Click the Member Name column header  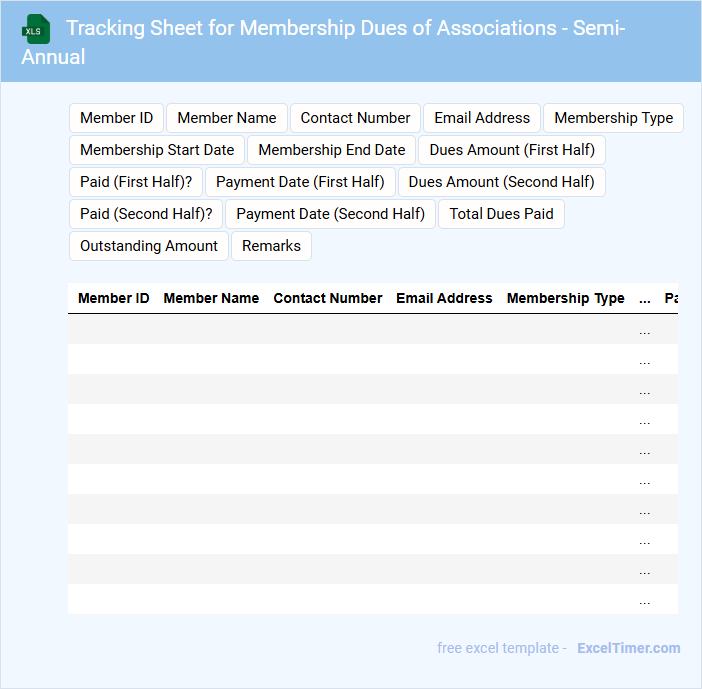tap(211, 298)
